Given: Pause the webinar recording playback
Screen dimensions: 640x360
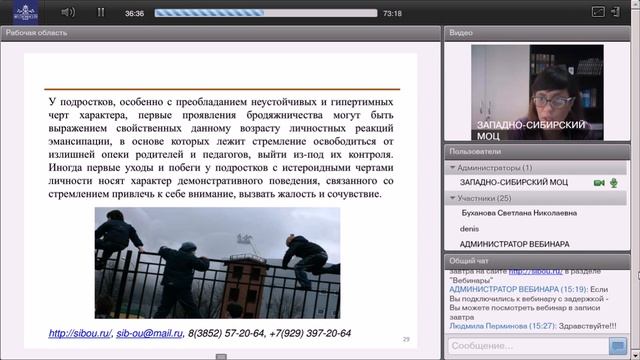Looking at the screenshot, I should (101, 12).
